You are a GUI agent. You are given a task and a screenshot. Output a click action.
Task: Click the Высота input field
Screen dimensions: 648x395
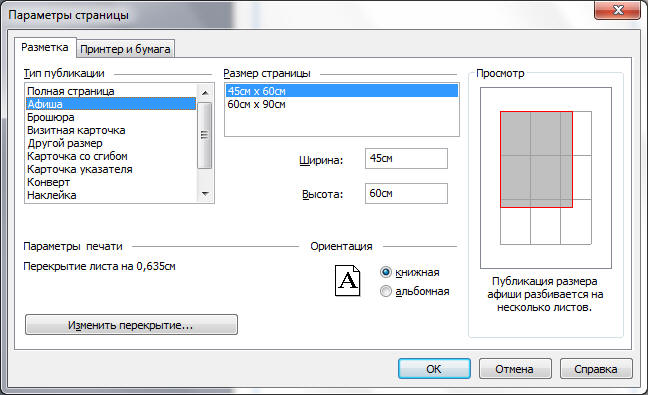[406, 193]
